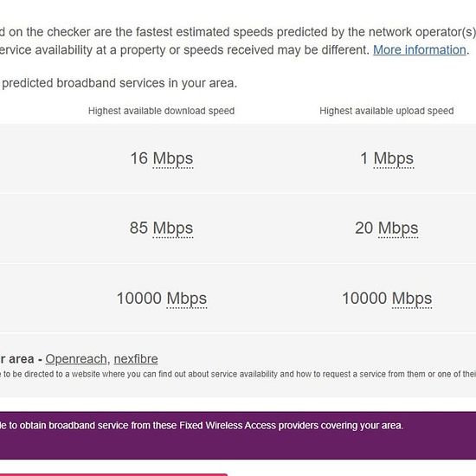Open the nexfibre provider link

click(136, 359)
